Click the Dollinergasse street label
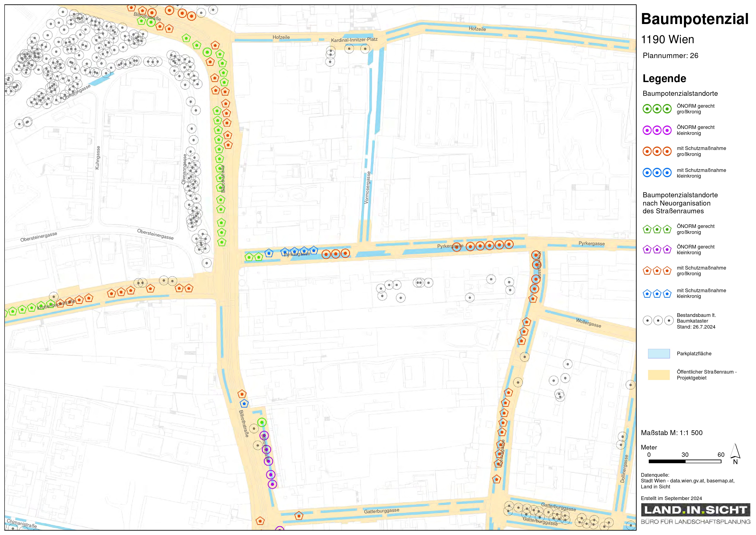Screen dimensions: 756x535 624,469
